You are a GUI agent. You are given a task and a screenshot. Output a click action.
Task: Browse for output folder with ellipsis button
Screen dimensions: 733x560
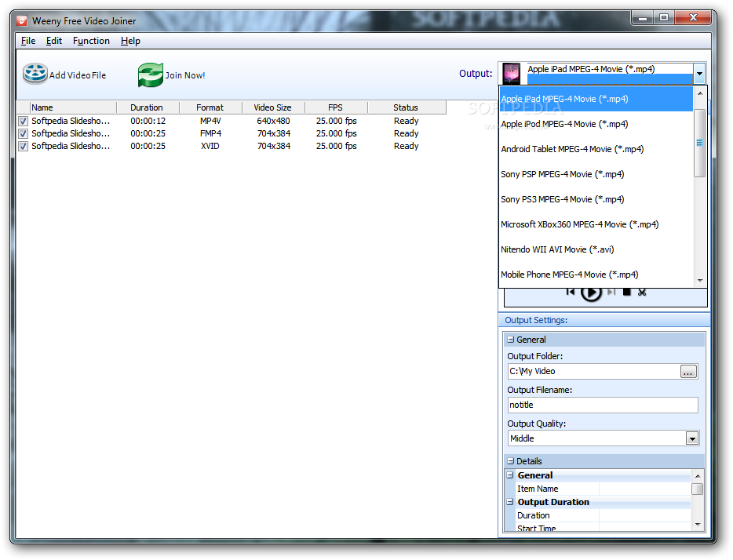coord(688,372)
